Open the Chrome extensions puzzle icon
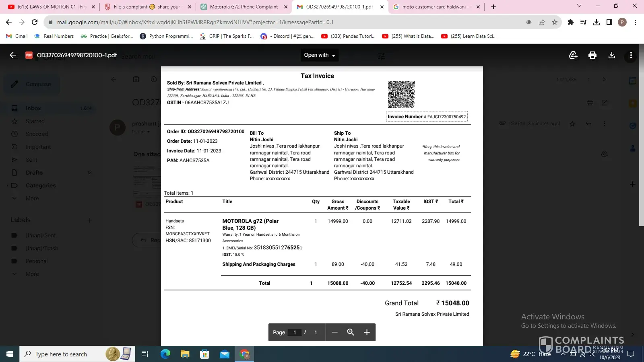This screenshot has height=362, width=644. pos(570,22)
